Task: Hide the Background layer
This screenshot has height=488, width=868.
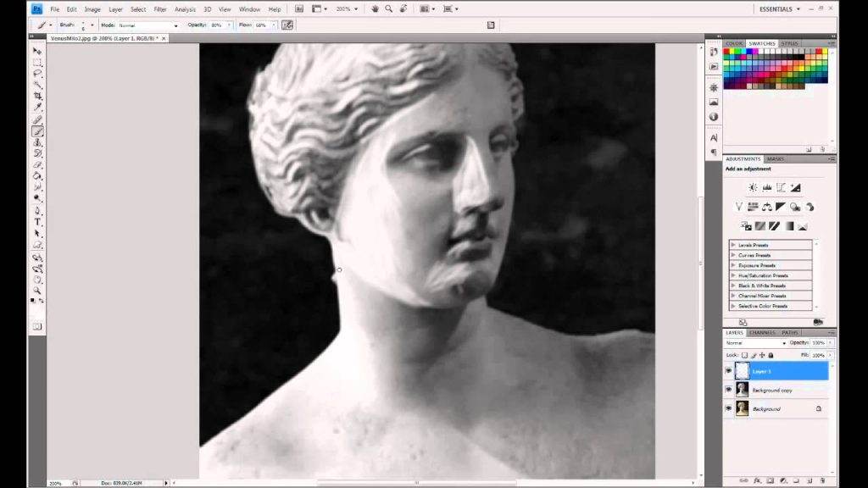Action: pyautogui.click(x=728, y=409)
